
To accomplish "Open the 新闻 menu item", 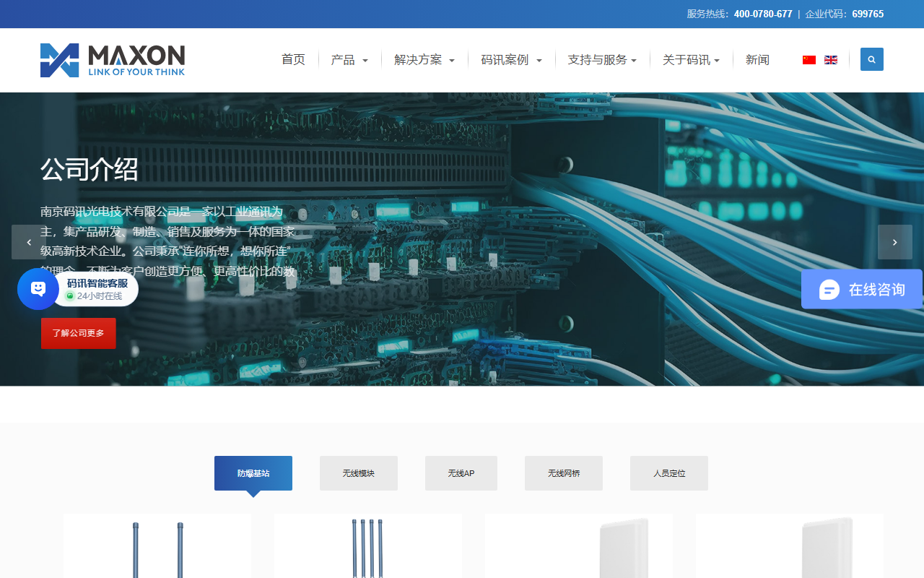I will pos(757,60).
